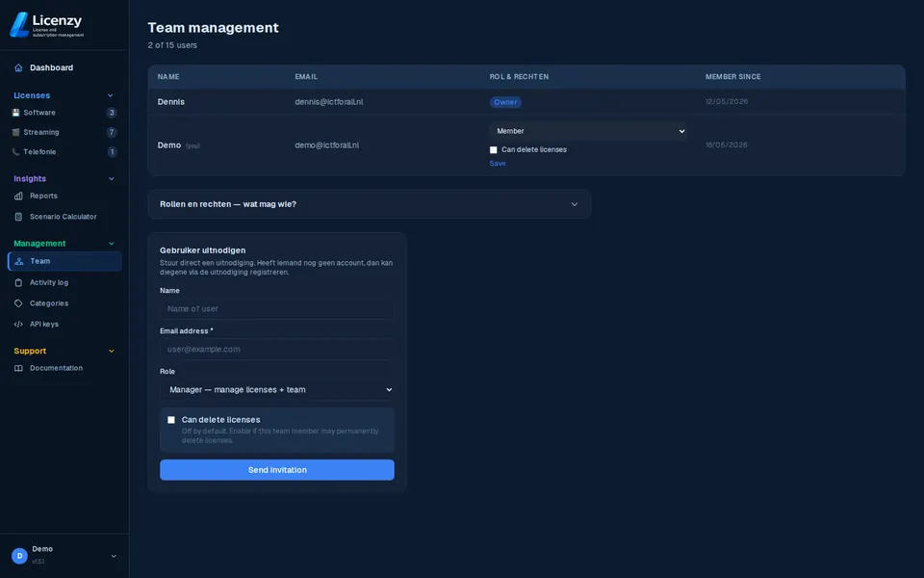Screen dimensions: 924x578
Task: Click the Categories tag icon
Action: [18, 303]
